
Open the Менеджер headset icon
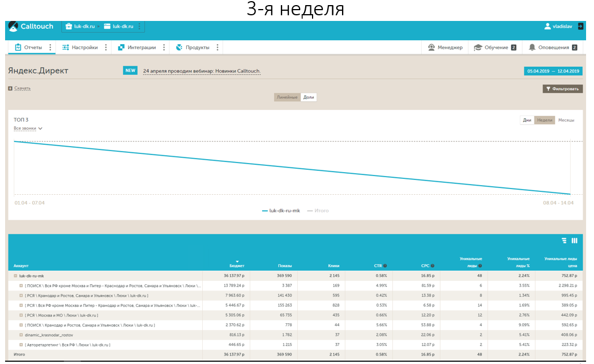pyautogui.click(x=431, y=48)
